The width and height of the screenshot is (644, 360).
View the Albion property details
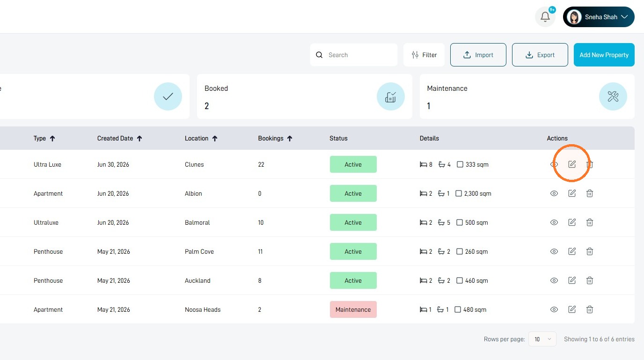(554, 193)
